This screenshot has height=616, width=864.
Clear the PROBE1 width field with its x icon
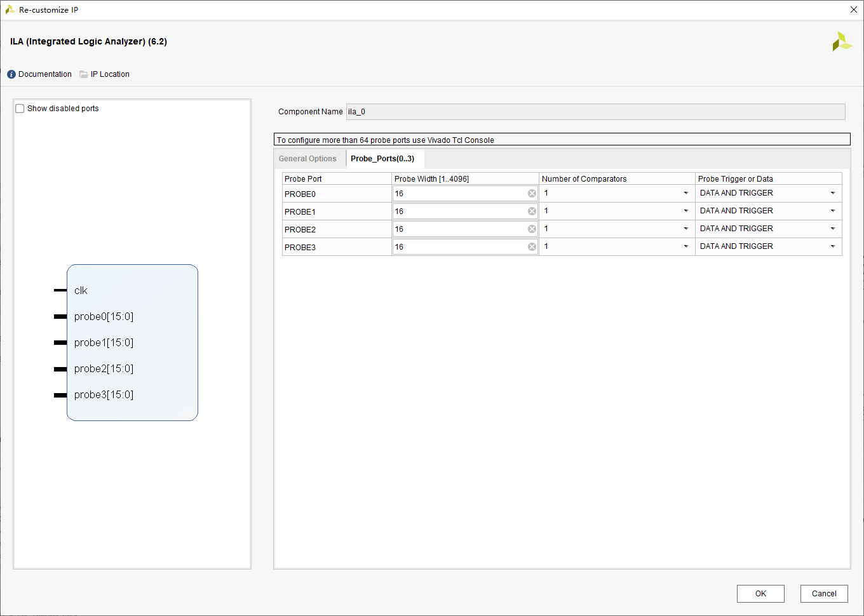pos(532,211)
